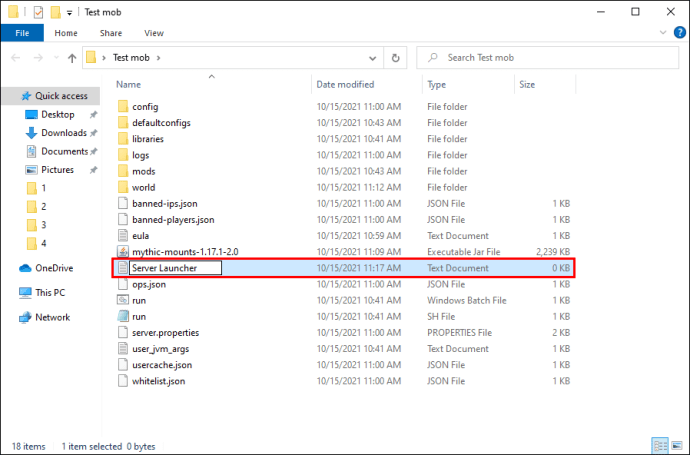Screen dimensions: 690x455
Task: Open the Downloads folder in Quick access
Action: click(x=64, y=132)
